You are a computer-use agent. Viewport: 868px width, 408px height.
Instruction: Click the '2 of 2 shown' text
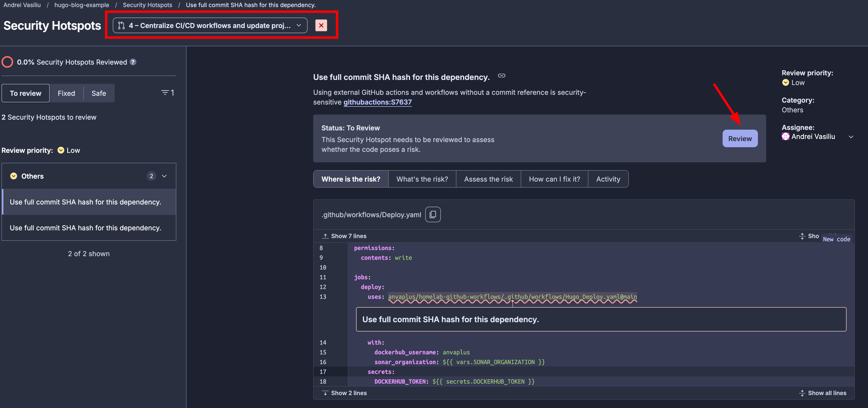pos(89,253)
